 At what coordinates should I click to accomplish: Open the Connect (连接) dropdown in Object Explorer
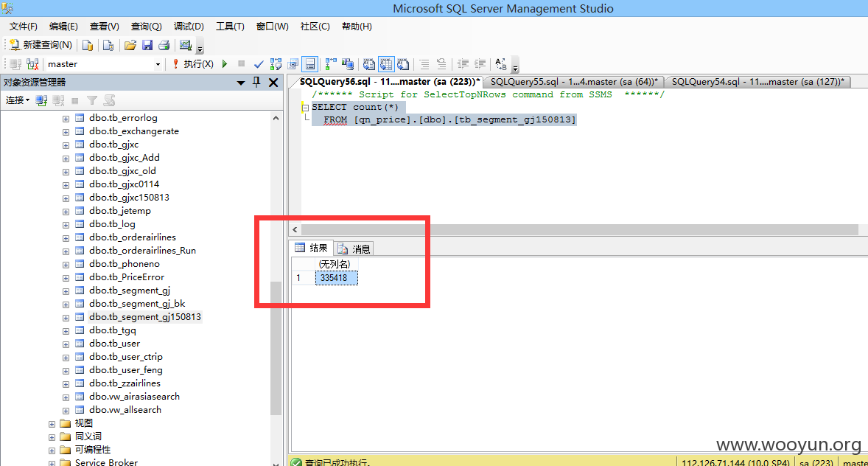point(18,100)
